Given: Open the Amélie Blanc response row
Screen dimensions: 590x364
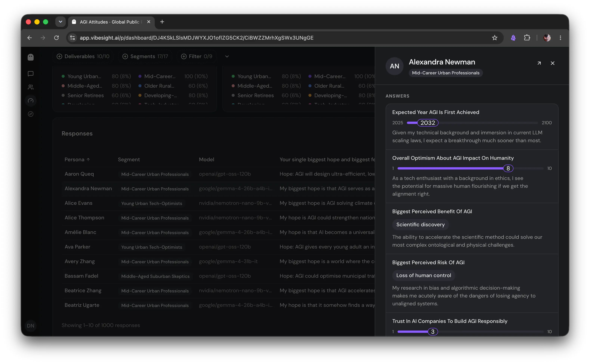Looking at the screenshot, I should pos(218,232).
